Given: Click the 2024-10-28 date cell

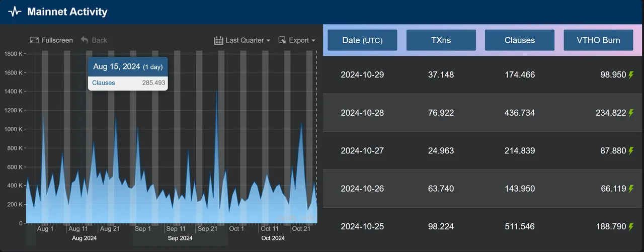Looking at the screenshot, I should tap(362, 113).
